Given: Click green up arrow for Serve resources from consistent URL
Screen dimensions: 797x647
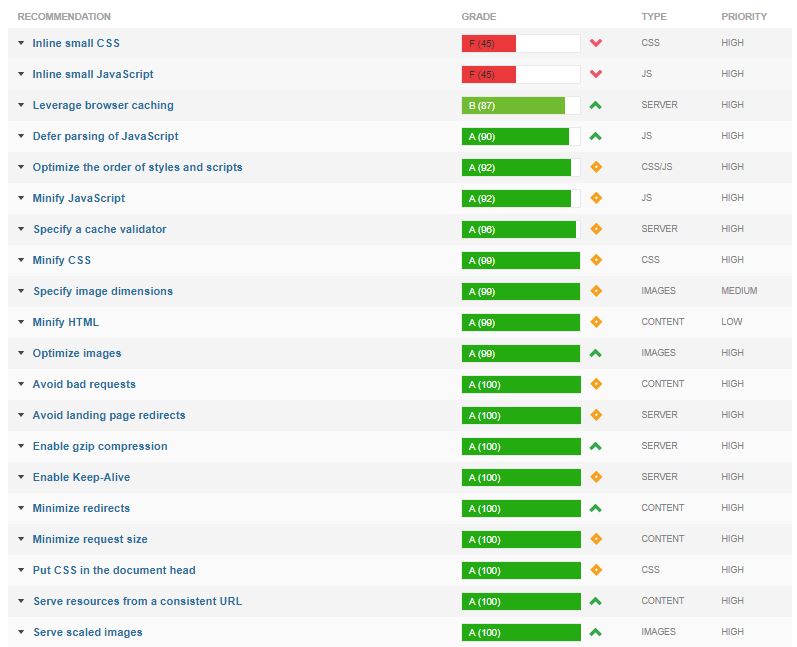Looking at the screenshot, I should 596,601.
